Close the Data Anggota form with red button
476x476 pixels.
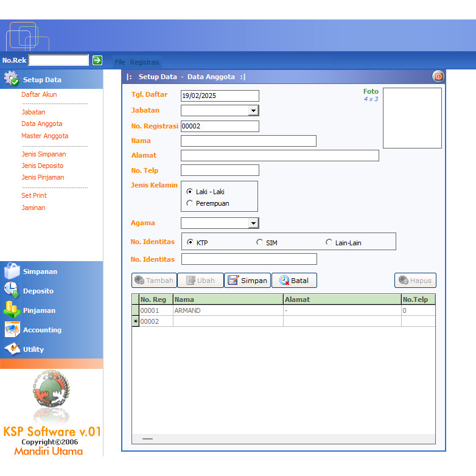click(438, 77)
